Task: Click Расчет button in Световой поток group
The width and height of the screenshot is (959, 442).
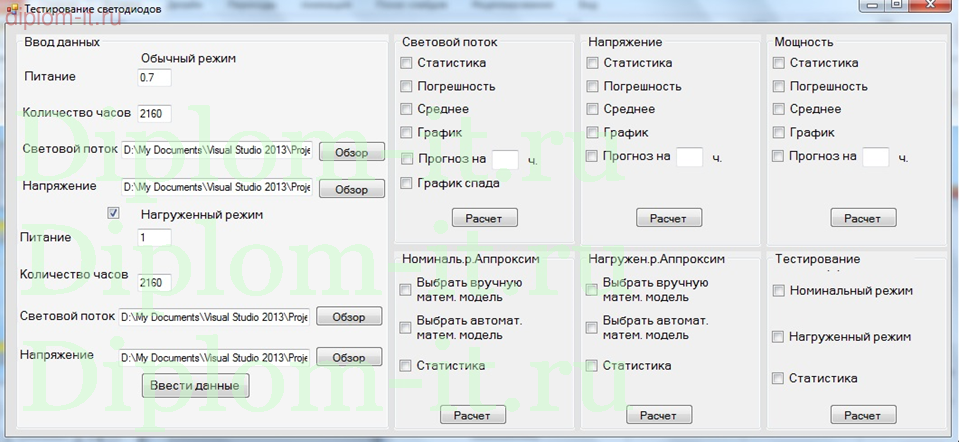Action: click(x=485, y=218)
